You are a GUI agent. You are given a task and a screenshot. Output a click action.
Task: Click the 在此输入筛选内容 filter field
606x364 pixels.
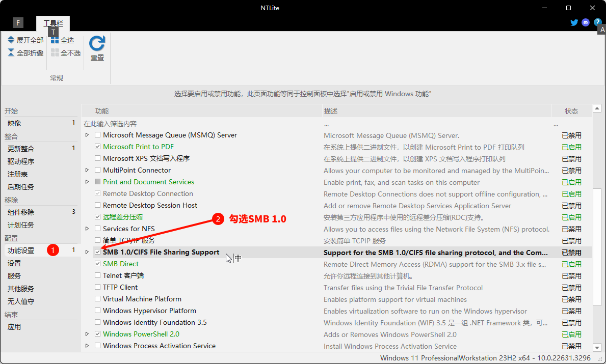pyautogui.click(x=202, y=124)
